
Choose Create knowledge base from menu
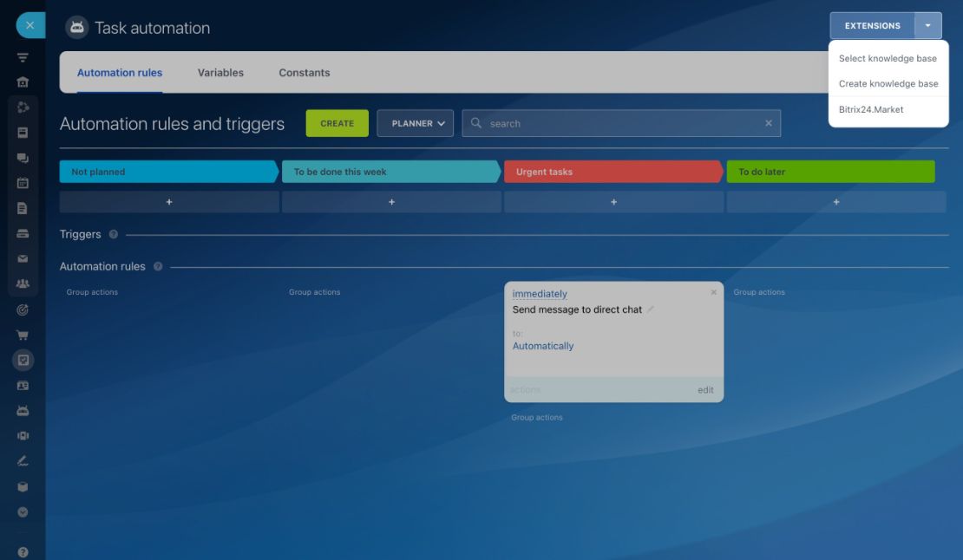tap(888, 83)
